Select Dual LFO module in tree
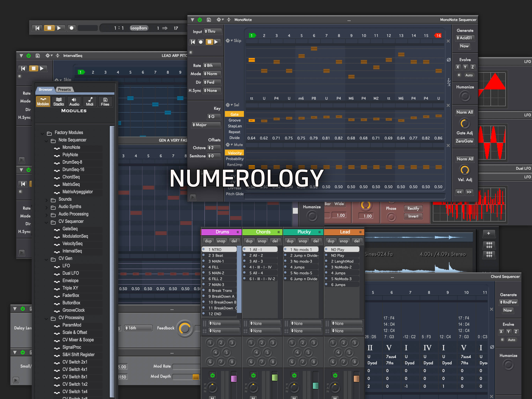Image resolution: width=532 pixels, height=399 pixels. tap(70, 273)
